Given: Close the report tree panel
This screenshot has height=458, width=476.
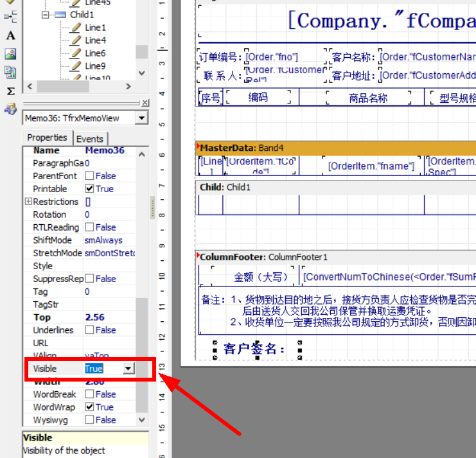Looking at the screenshot, I should pos(145,103).
